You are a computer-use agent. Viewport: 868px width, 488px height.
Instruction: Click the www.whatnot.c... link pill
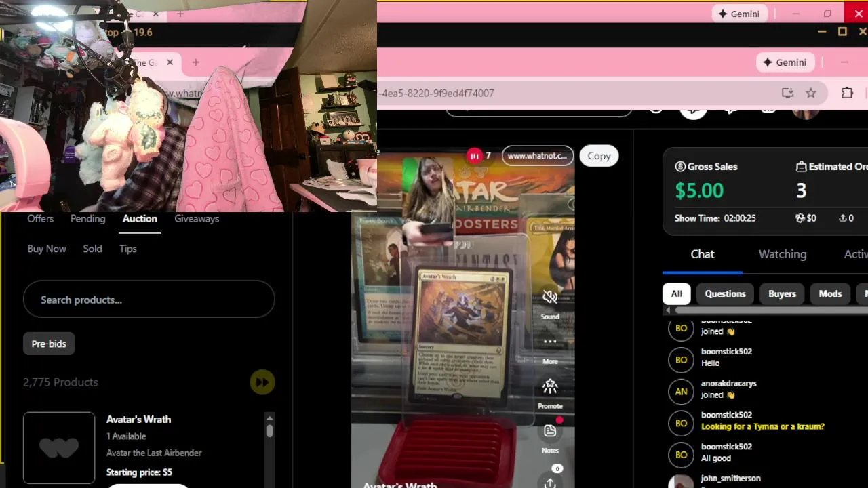tap(538, 156)
